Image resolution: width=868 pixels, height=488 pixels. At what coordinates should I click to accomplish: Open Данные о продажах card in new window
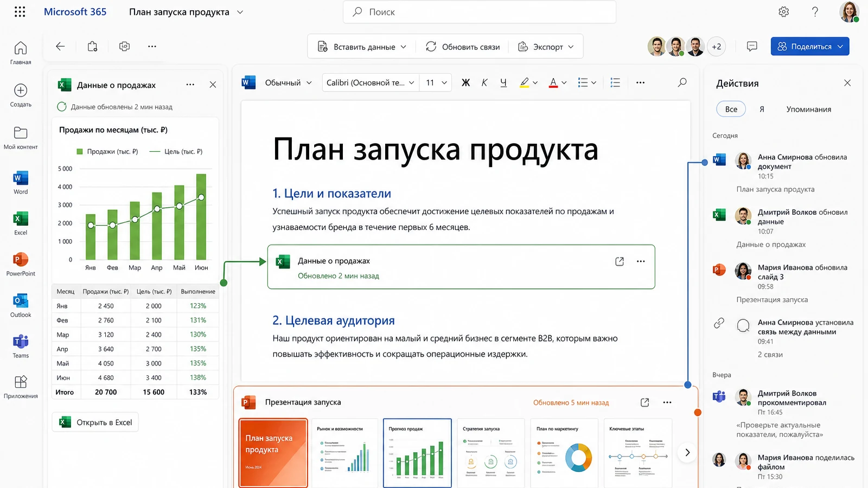[620, 261]
